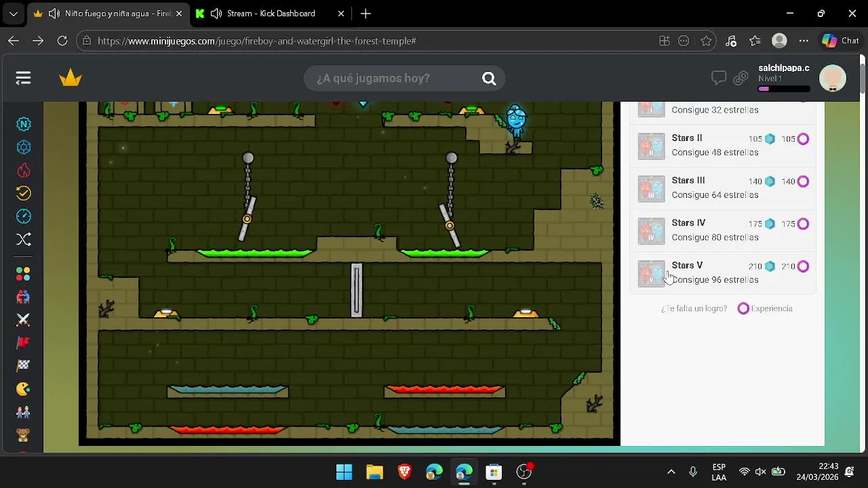The image size is (868, 488).
Task: Open the multiplayer people category icon
Action: click(23, 297)
